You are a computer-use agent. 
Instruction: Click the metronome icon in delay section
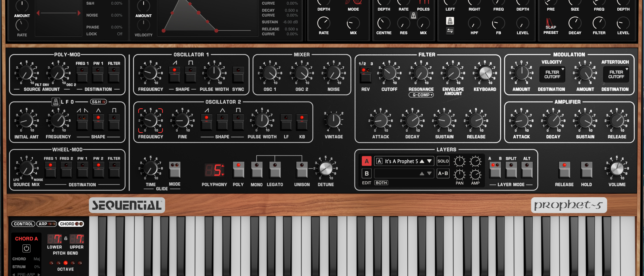(x=450, y=21)
